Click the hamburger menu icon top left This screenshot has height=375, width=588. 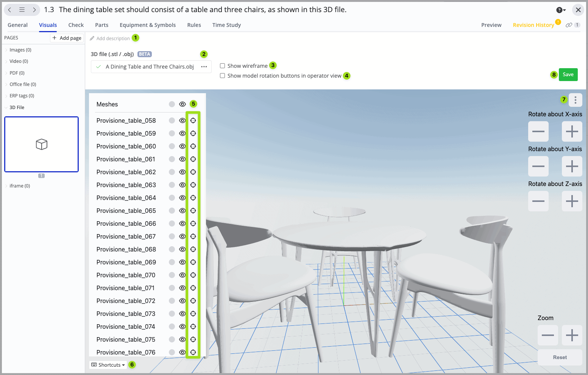coord(22,9)
